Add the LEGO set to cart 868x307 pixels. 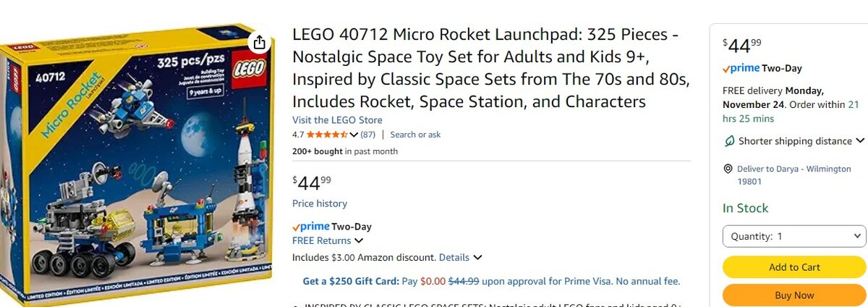tap(793, 267)
